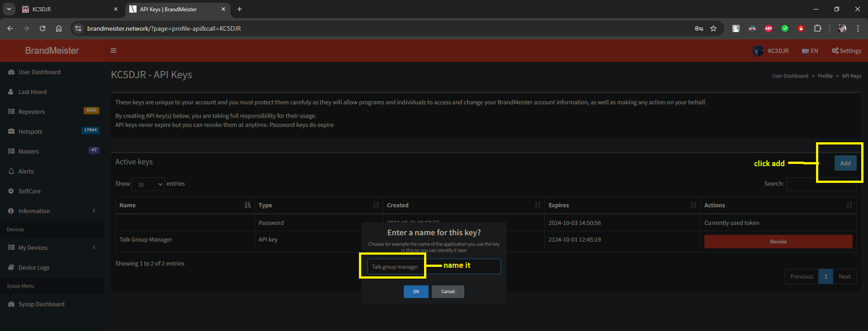Cancel the key name dialog
The width and height of the screenshot is (868, 331).
coord(448,292)
